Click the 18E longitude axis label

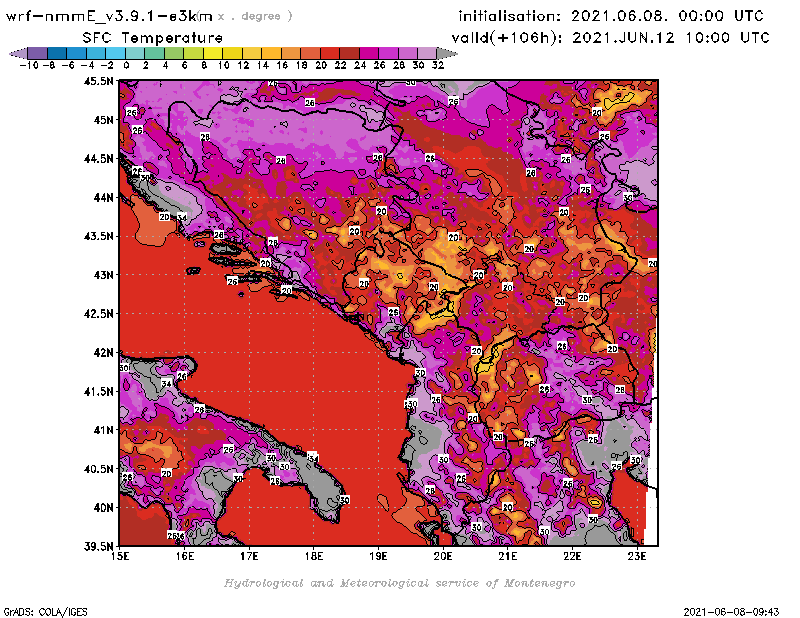[x=314, y=556]
